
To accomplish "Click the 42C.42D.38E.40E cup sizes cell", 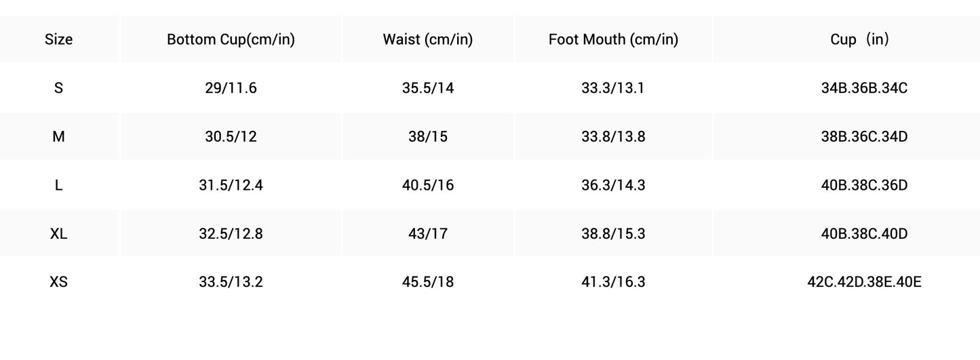I will [x=863, y=282].
